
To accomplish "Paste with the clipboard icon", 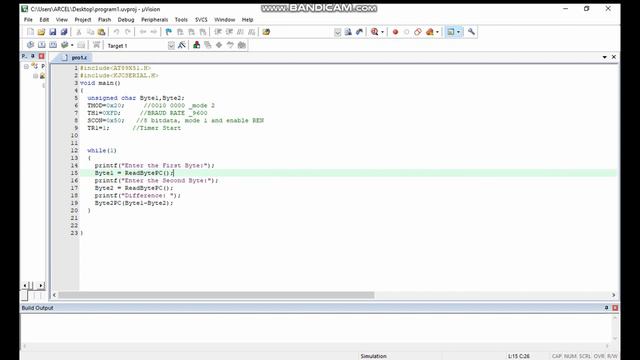I will [101, 32].
